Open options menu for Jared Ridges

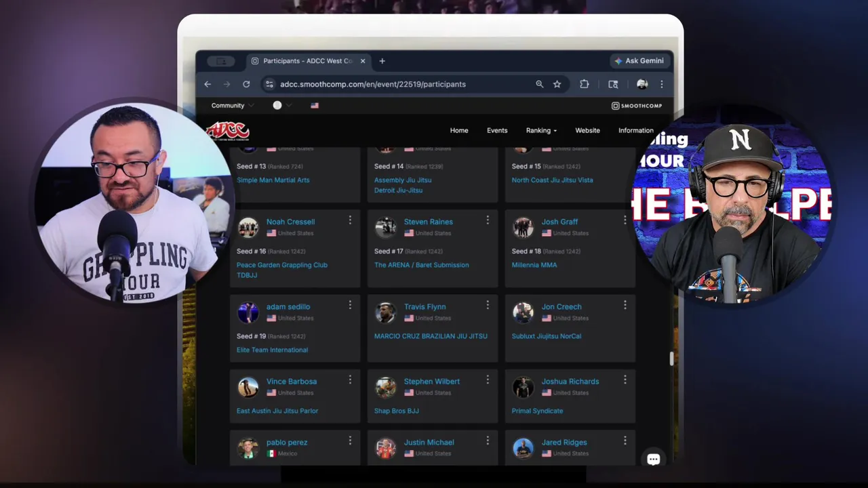pyautogui.click(x=625, y=441)
